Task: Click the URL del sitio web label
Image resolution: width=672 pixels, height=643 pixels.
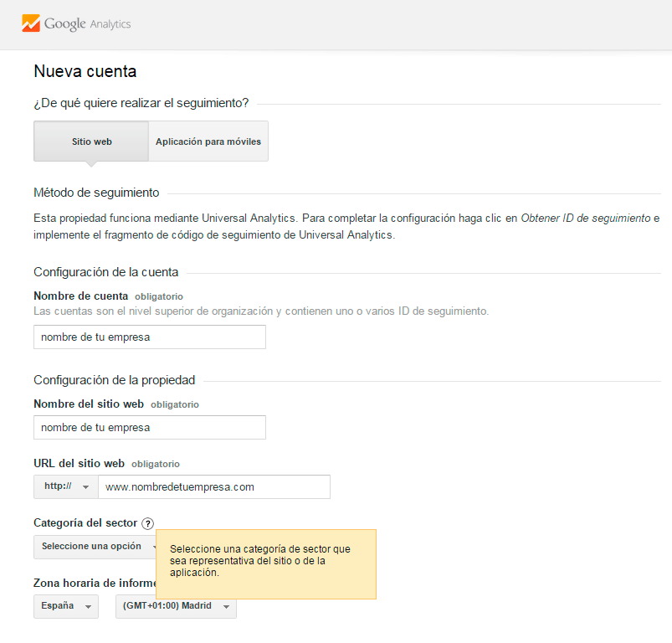Action: coord(79,463)
